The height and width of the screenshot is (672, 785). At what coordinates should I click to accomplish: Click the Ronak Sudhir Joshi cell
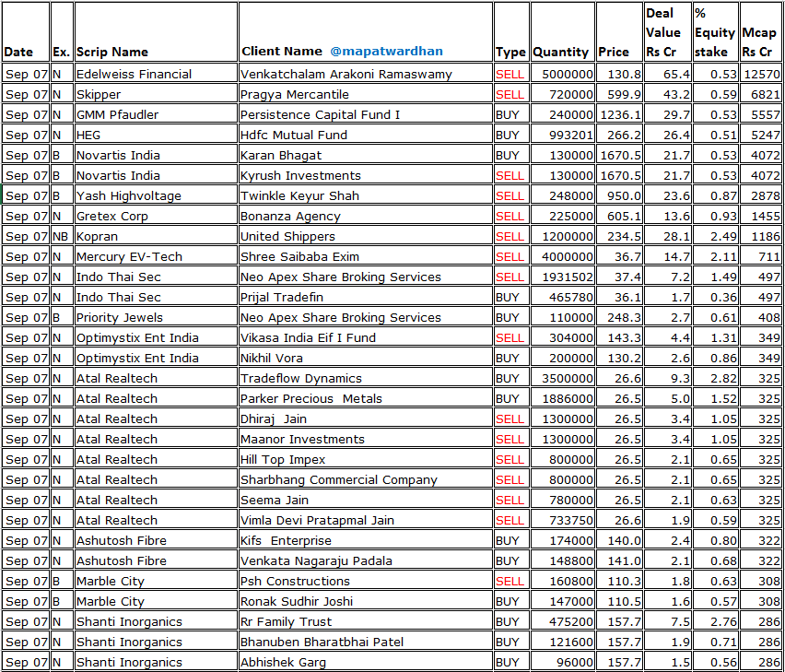click(366, 601)
